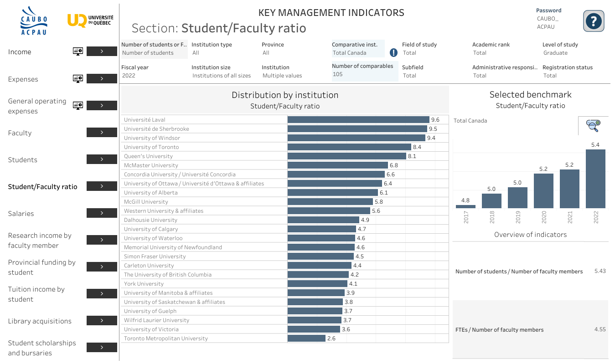Click the help question mark icon
This screenshot has width=615, height=364.
594,21
